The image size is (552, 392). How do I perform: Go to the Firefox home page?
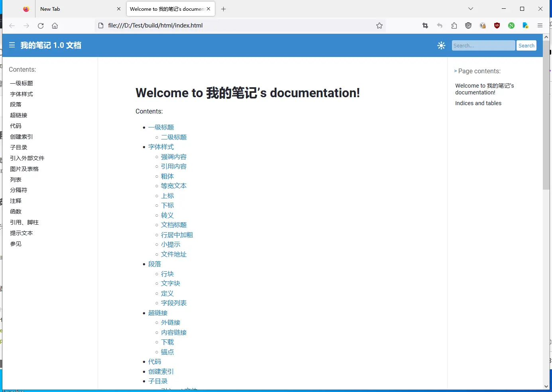click(x=55, y=25)
